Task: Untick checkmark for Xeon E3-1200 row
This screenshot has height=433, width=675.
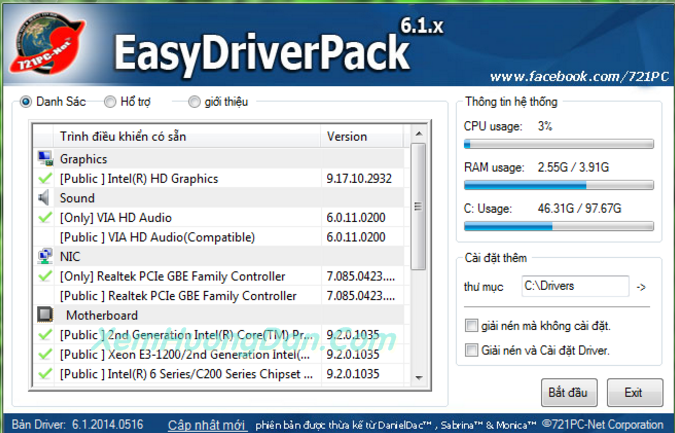Action: (45, 354)
